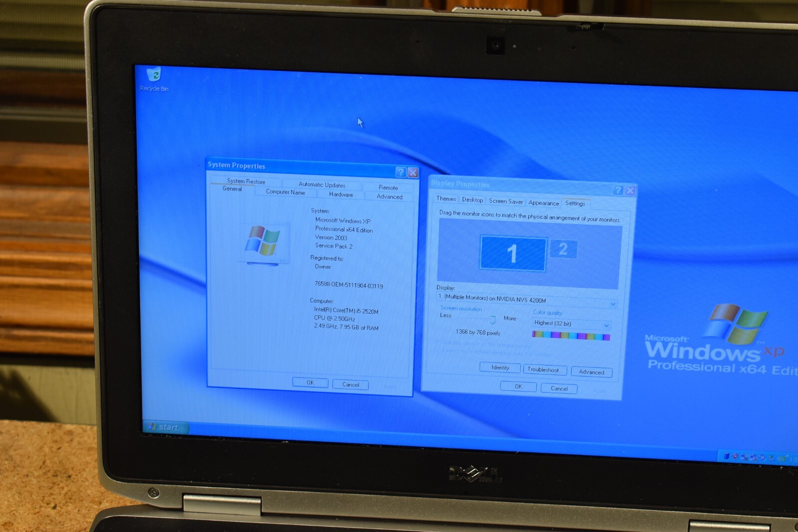The width and height of the screenshot is (798, 532).
Task: Close the Display Properties window
Action: (x=630, y=190)
